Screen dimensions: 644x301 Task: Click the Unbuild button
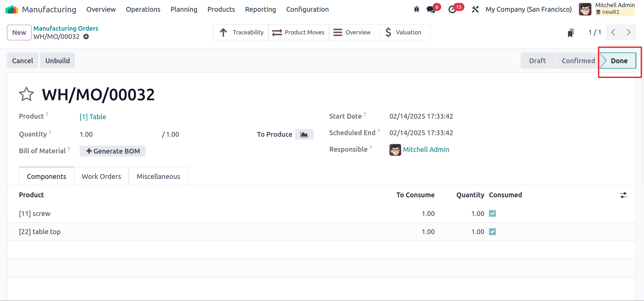point(57,61)
